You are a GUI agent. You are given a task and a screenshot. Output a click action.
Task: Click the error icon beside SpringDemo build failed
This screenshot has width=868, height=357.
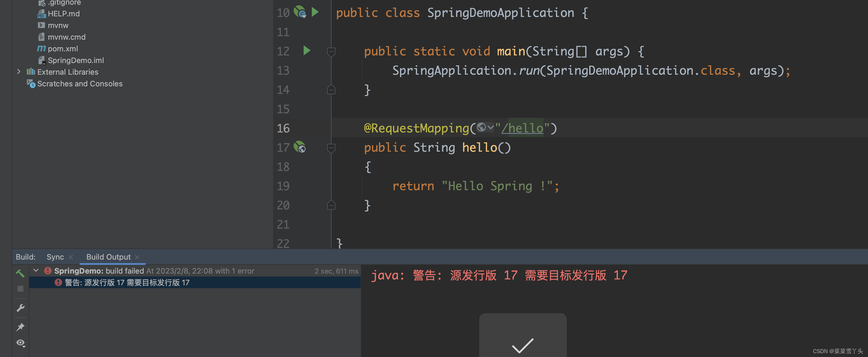coord(48,271)
